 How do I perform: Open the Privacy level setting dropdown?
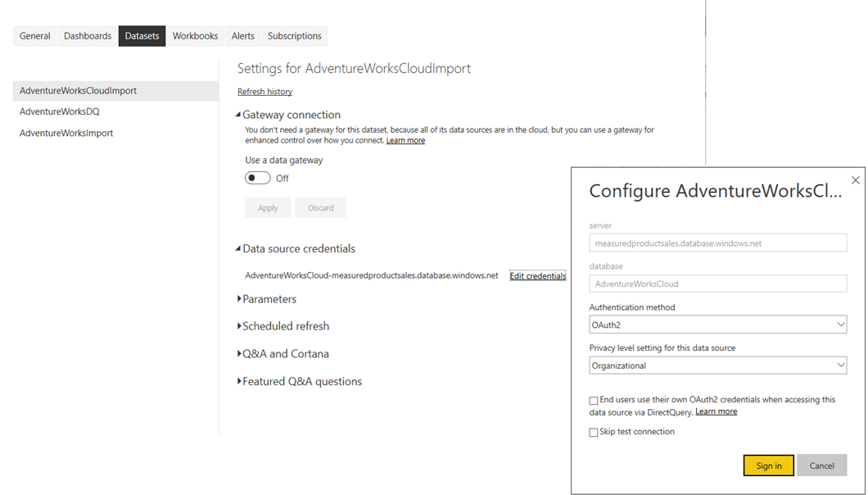click(x=717, y=365)
